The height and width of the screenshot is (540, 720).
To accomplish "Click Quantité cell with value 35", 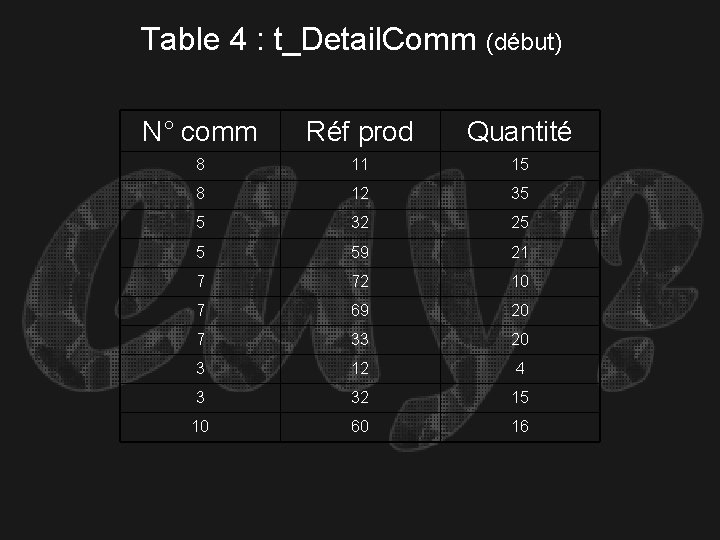I will (520, 194).
